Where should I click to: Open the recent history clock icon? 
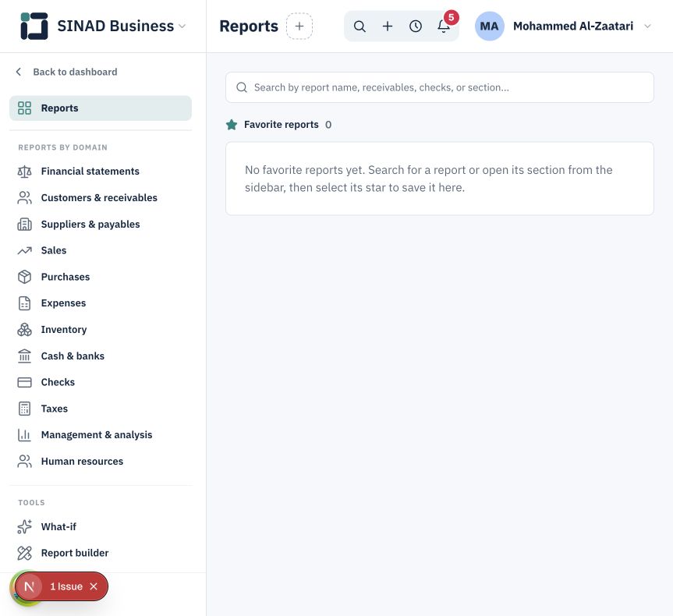pyautogui.click(x=416, y=27)
